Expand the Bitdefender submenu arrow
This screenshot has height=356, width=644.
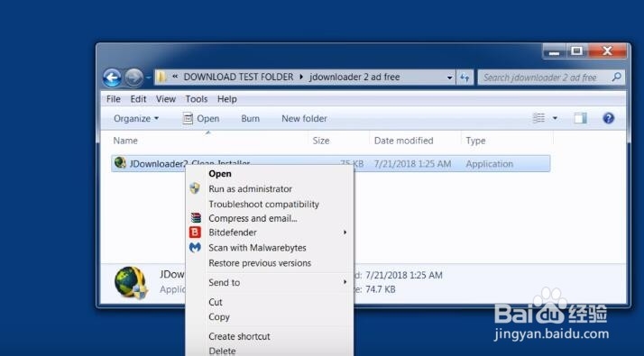(345, 233)
